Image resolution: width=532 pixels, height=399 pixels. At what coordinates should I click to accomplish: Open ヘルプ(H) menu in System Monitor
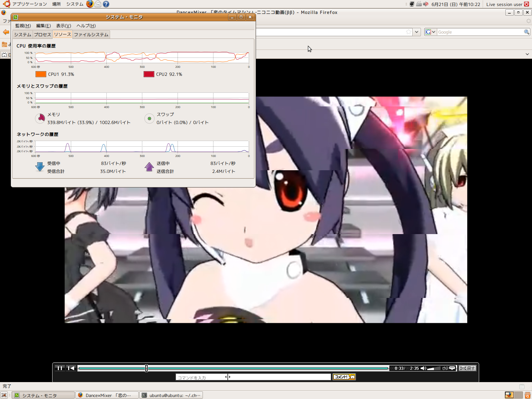[86, 26]
